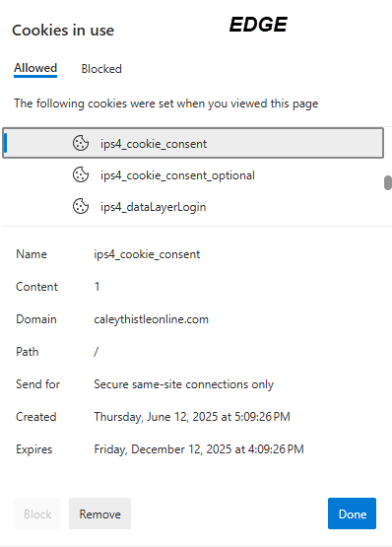
Task: Click the Content value 1
Action: [97, 287]
